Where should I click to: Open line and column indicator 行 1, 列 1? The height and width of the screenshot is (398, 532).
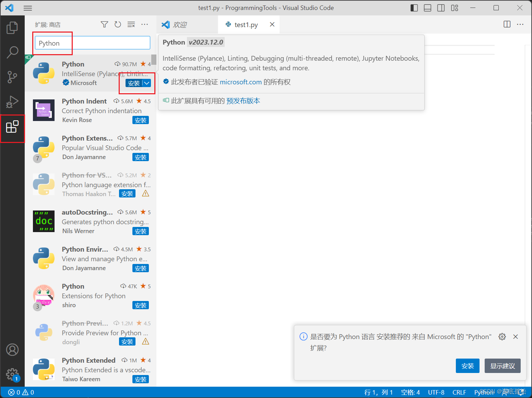click(x=378, y=392)
